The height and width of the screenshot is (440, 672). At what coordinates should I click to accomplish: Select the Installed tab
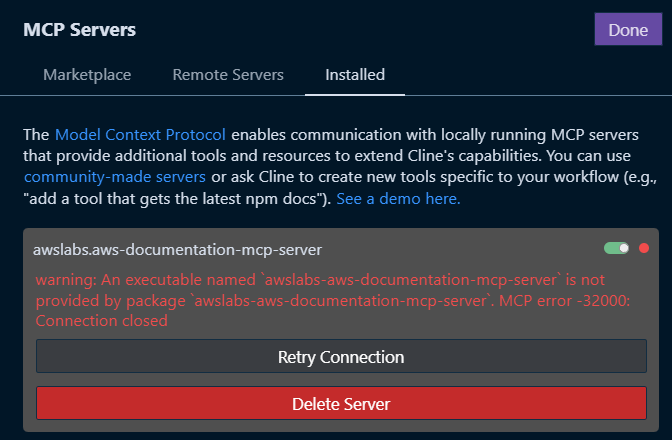(355, 75)
